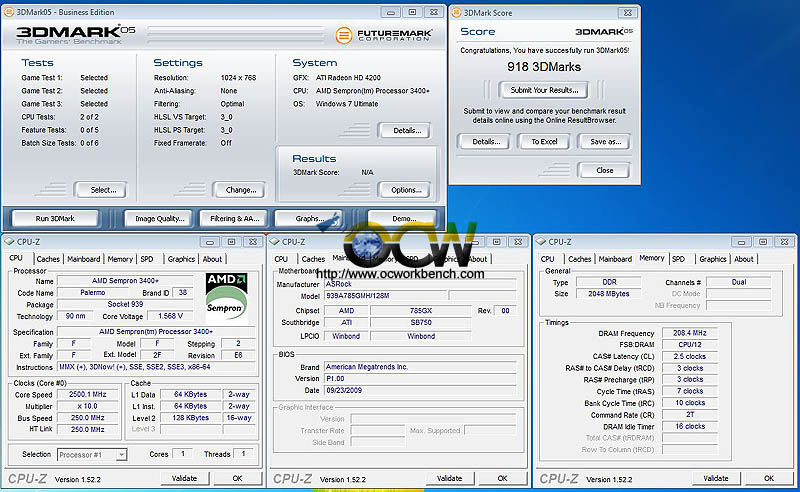Click the left CPU-Z window title icon

(x=9, y=242)
